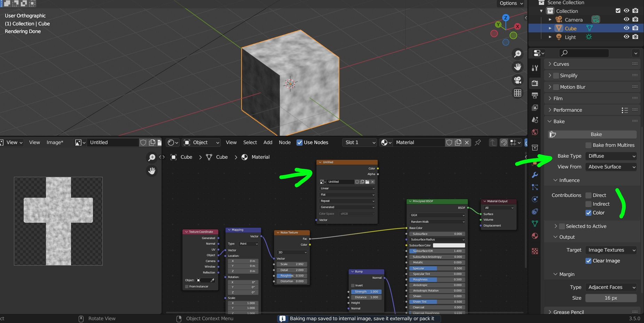This screenshot has width=644, height=323.
Task: Open the node editor Select menu
Action: click(x=250, y=142)
